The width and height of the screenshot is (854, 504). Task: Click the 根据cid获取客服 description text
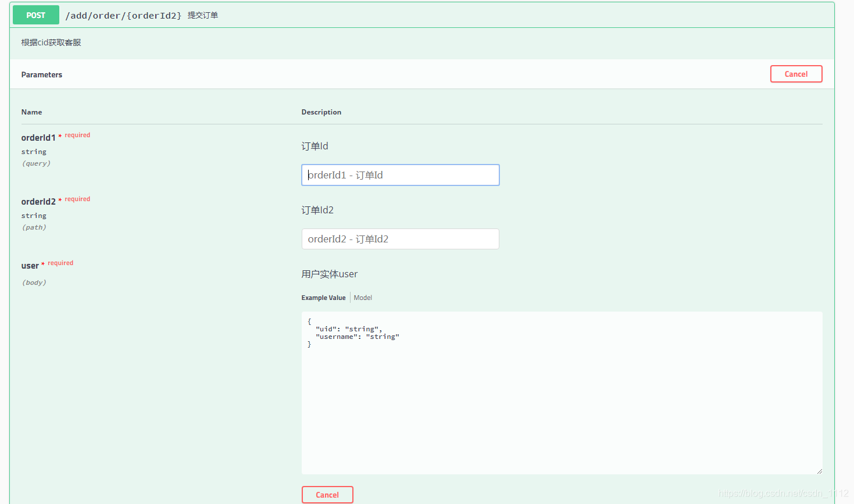(51, 42)
